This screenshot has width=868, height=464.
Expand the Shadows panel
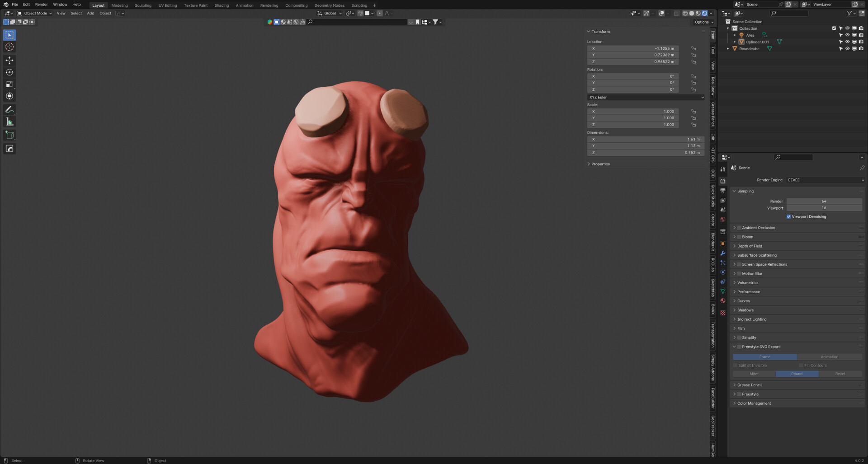point(745,310)
